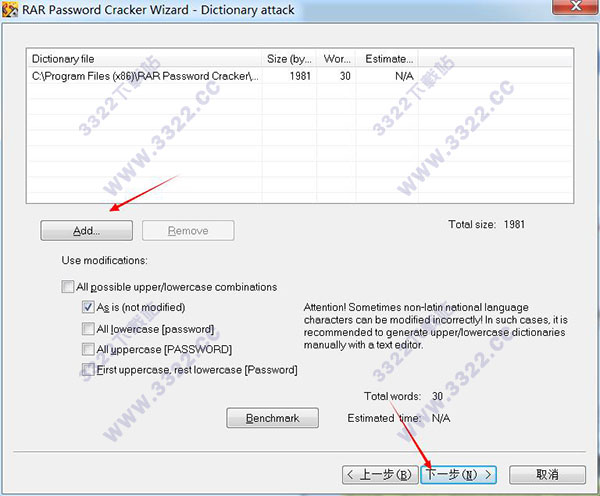The width and height of the screenshot is (600, 496).
Task: Click the Total words: 30 value
Action: [437, 396]
